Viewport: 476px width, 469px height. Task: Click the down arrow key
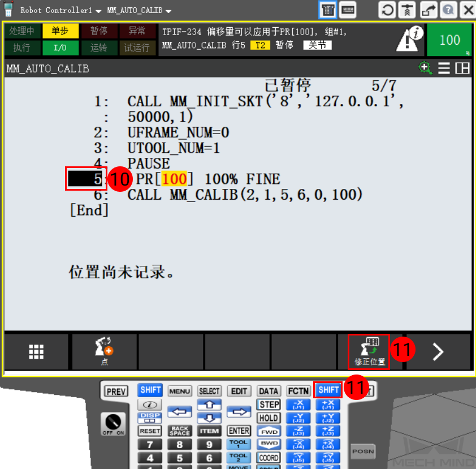(x=209, y=418)
